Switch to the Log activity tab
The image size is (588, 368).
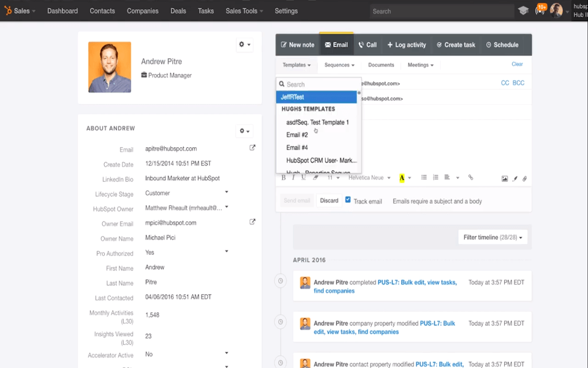pyautogui.click(x=407, y=45)
